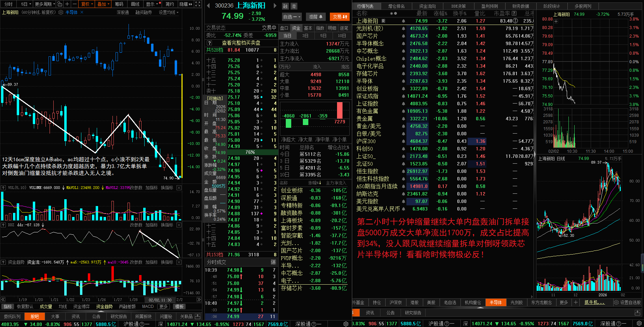Open the 复权 adjustment dropdown

[87, 4]
